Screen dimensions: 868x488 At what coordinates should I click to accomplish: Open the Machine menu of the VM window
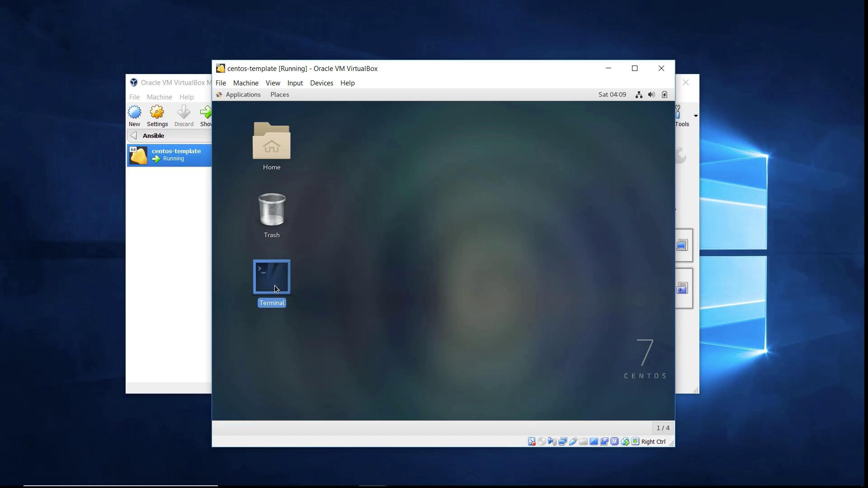point(245,83)
